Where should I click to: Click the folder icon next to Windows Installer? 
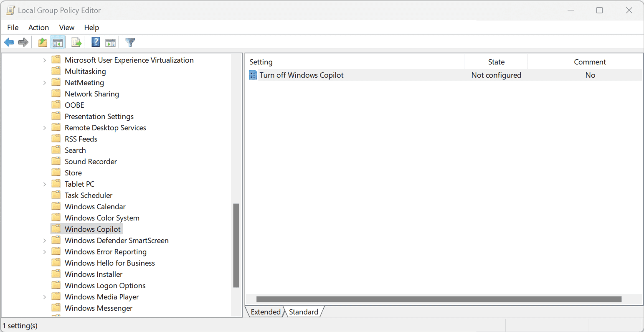click(x=56, y=274)
